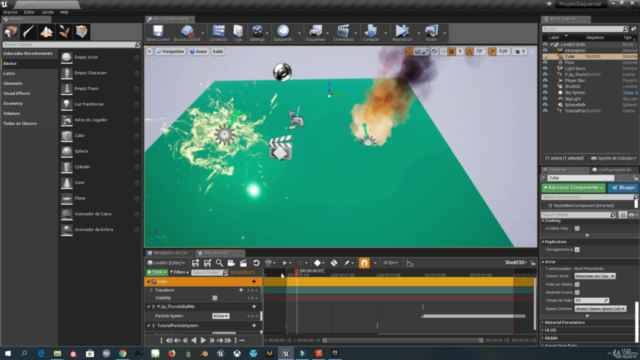The height and width of the screenshot is (360, 640).
Task: Select the Foliage mode icon
Action: [x=64, y=31]
